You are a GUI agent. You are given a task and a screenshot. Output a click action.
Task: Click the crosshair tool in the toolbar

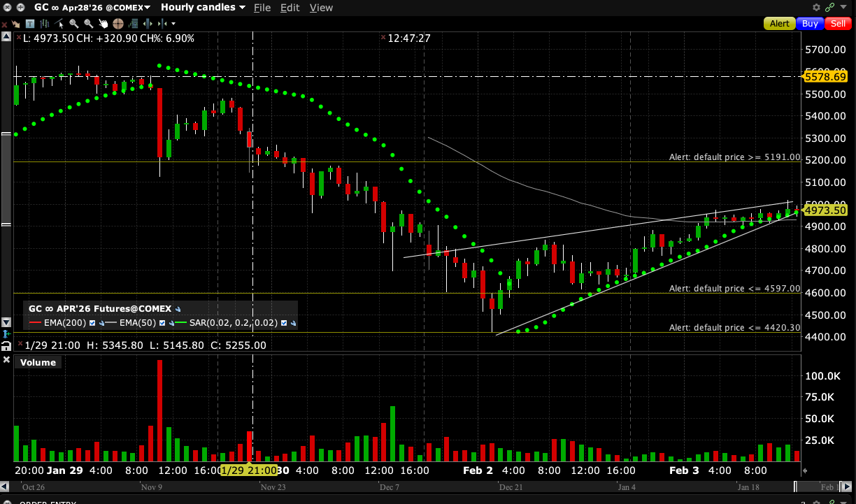coord(118,24)
